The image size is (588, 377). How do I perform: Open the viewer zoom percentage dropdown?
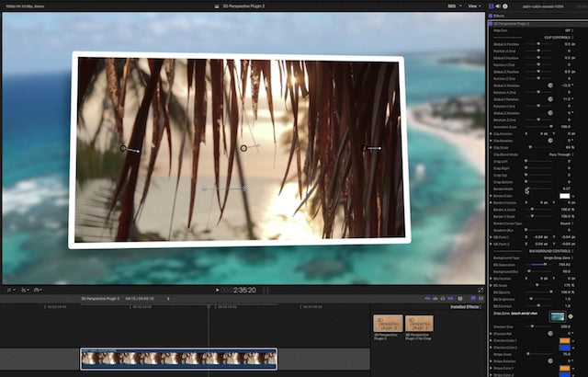click(x=454, y=6)
